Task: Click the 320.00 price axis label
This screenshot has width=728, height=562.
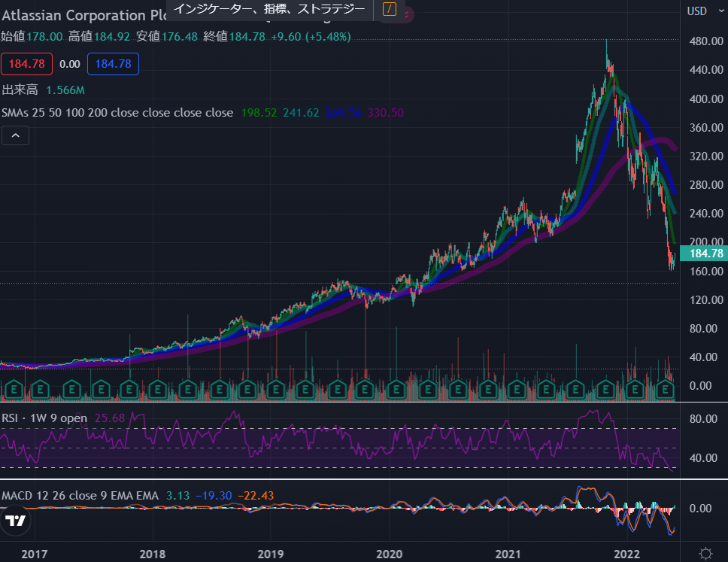Action: click(x=706, y=156)
